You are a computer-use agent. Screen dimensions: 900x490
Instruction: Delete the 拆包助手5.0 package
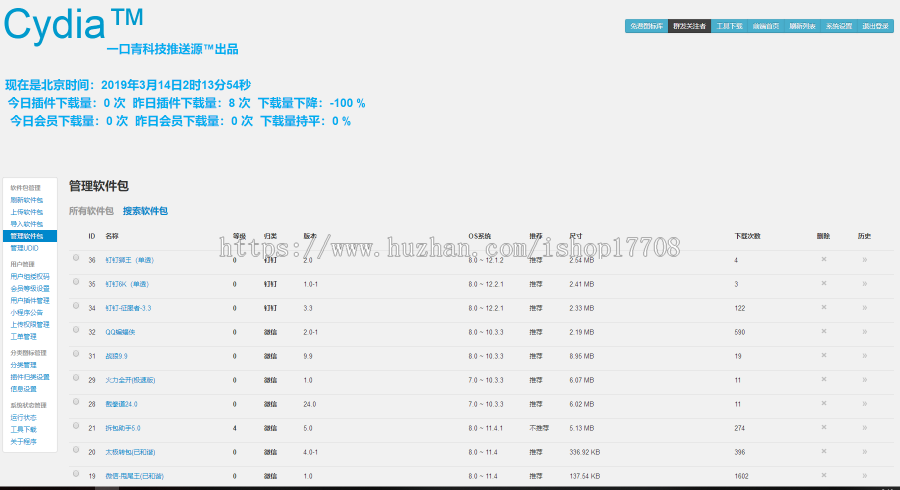click(824, 427)
